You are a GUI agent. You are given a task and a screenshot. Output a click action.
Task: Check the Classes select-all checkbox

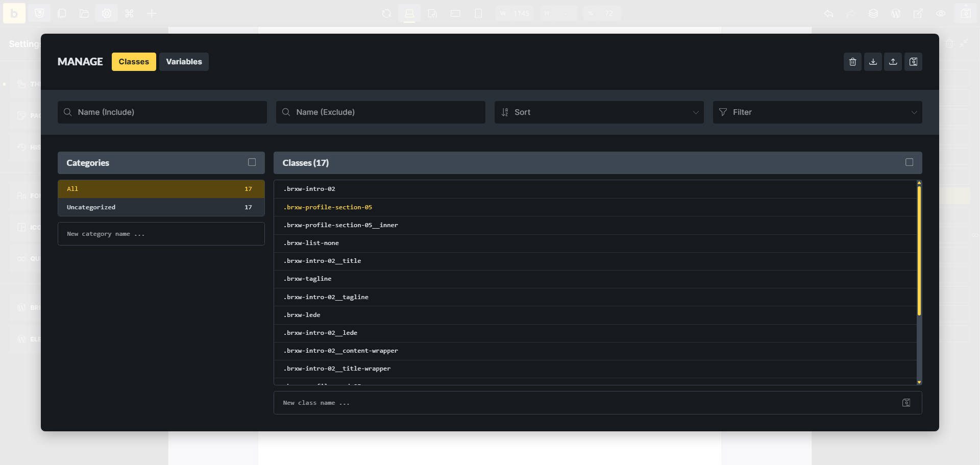(x=909, y=162)
